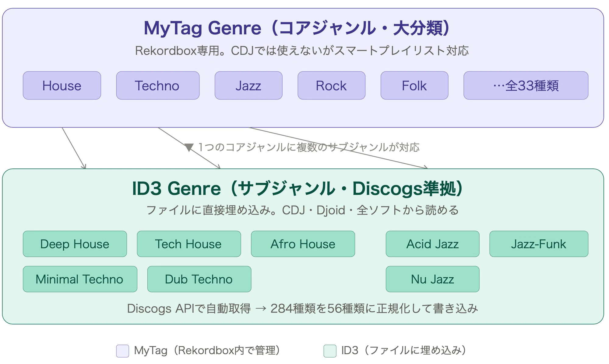The image size is (609, 364).
Task: Click the Nu Jazz subgenre box
Action: (x=433, y=279)
